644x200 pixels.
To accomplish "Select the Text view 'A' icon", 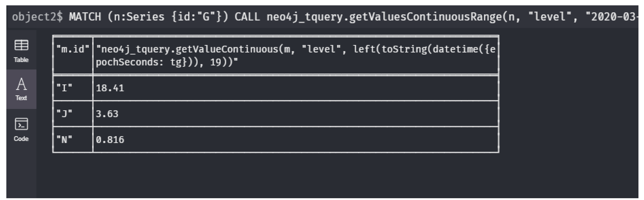I will [x=21, y=84].
